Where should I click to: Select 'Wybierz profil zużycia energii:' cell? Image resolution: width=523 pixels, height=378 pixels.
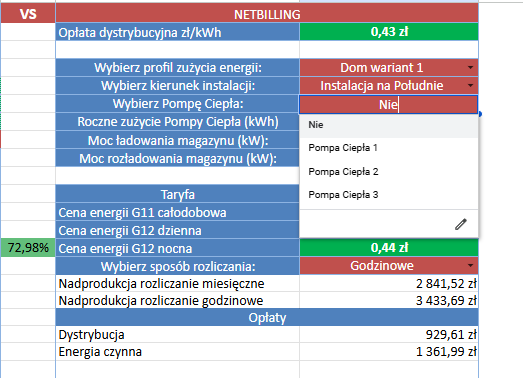click(177, 68)
